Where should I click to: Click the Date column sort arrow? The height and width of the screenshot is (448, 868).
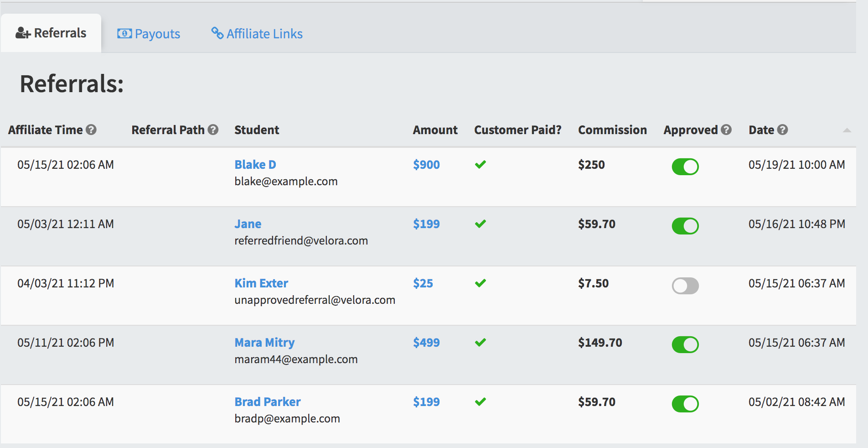click(847, 130)
